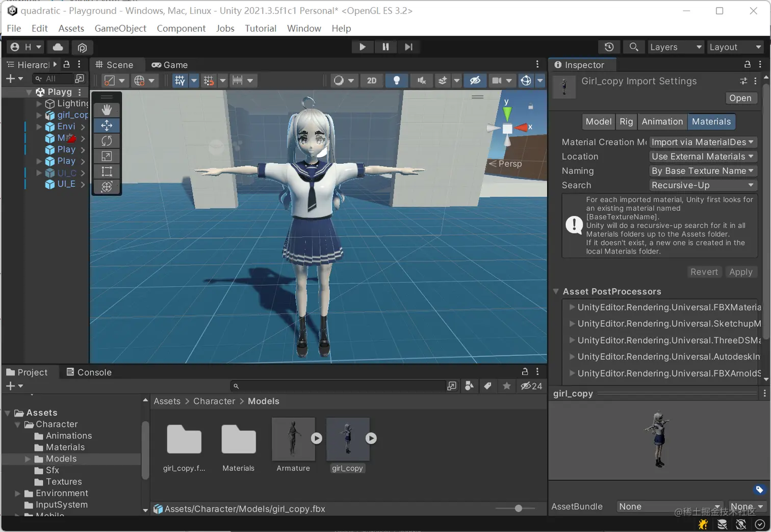Image resolution: width=771 pixels, height=532 pixels.
Task: Select the Move tool in the Scene toolbar
Action: tap(107, 125)
